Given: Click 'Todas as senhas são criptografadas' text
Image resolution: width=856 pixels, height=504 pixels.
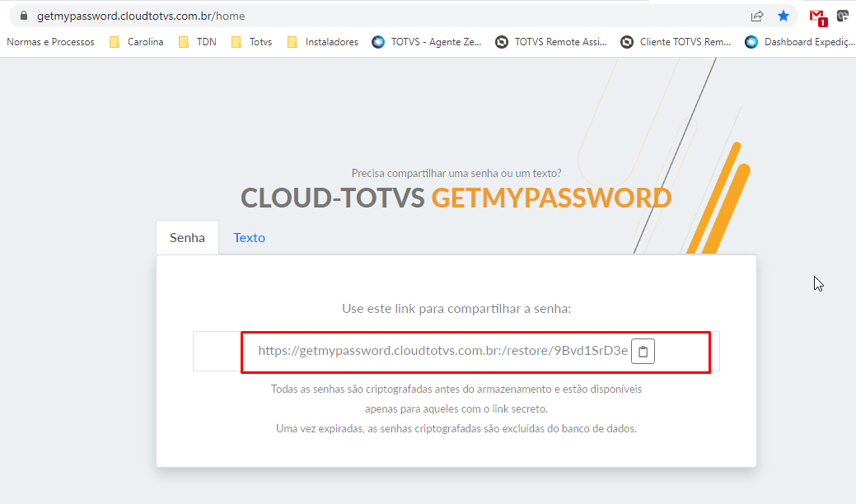Looking at the screenshot, I should tap(456, 390).
